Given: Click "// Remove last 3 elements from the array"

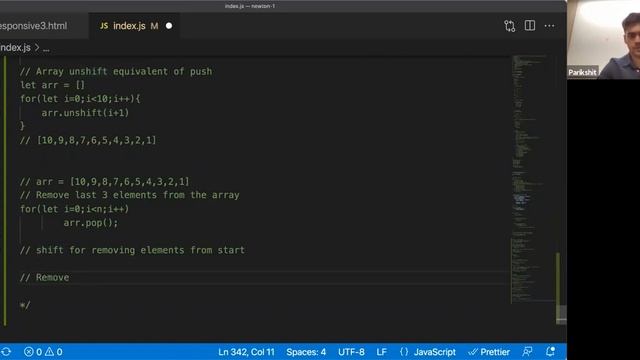Looking at the screenshot, I should pyautogui.click(x=129, y=195).
